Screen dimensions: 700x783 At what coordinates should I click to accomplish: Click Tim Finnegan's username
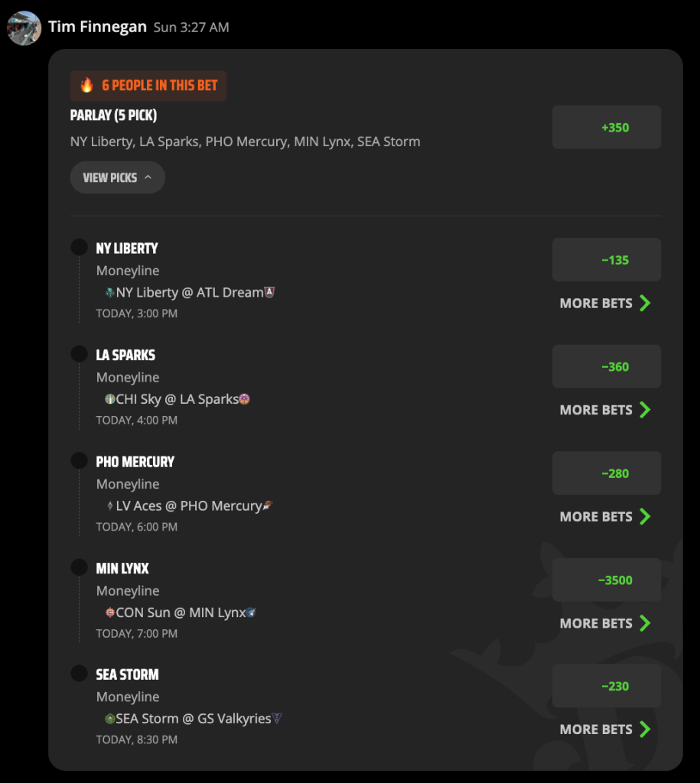97,27
